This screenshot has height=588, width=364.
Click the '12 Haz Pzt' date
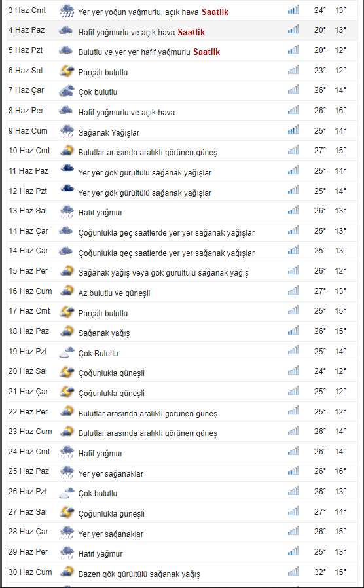(x=27, y=191)
